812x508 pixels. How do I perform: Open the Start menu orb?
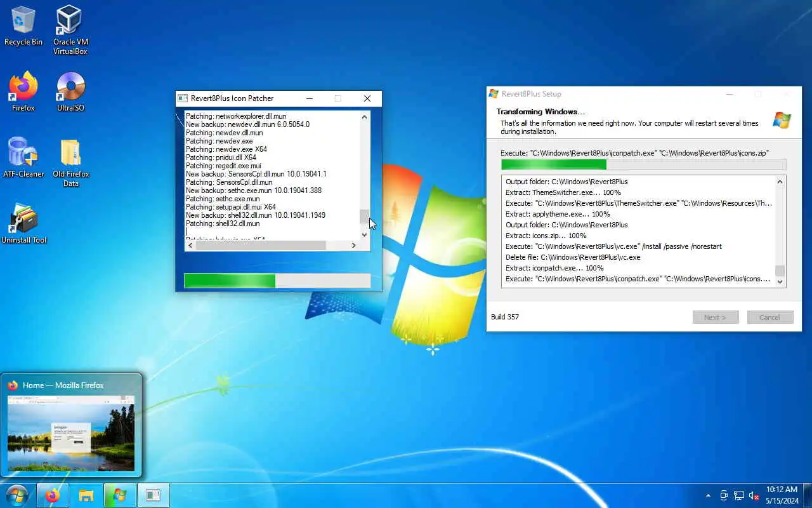coord(16,495)
